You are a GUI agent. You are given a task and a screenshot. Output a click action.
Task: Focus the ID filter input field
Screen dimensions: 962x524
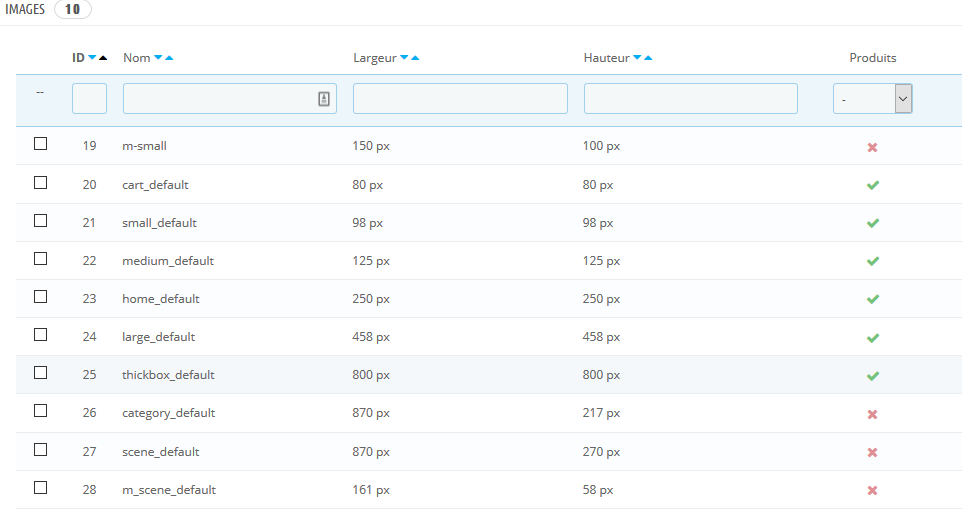pyautogui.click(x=90, y=99)
